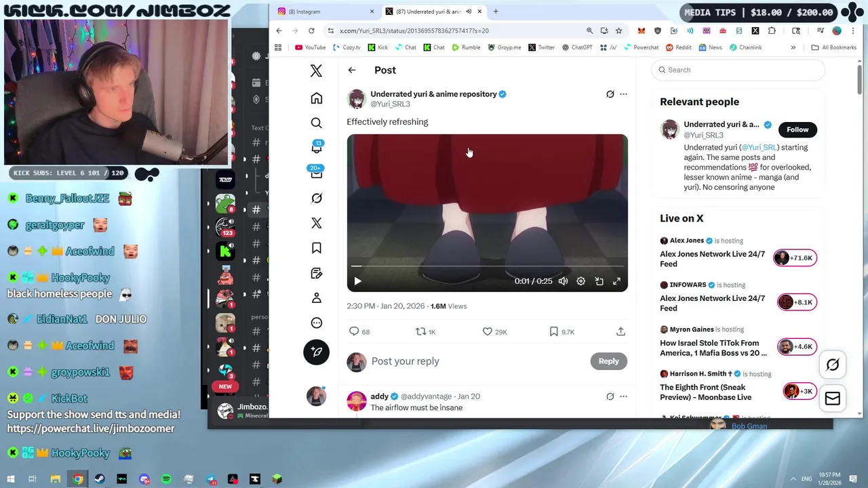Open Grok from the left sidebar

316,198
